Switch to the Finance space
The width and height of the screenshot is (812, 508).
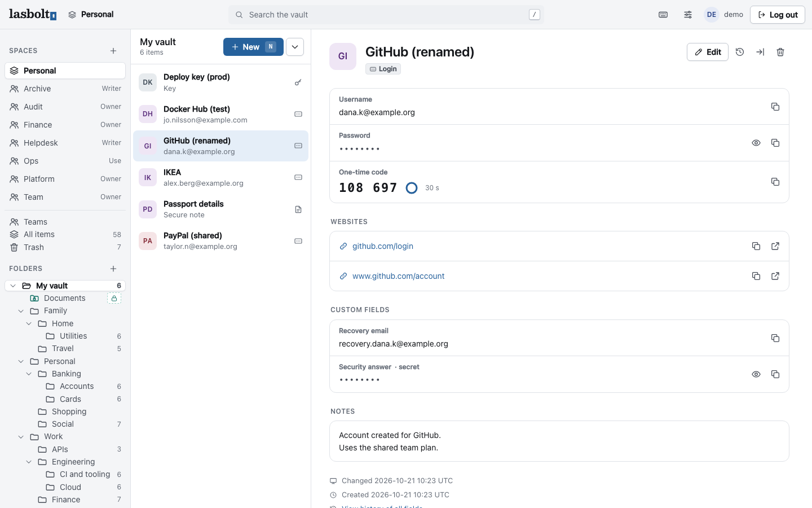click(x=65, y=125)
